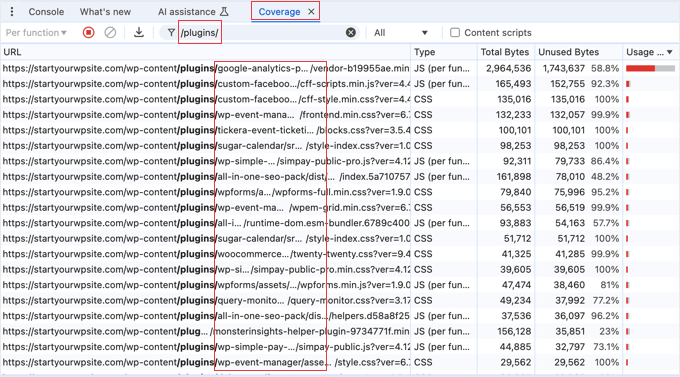The height and width of the screenshot is (377, 680).
Task: Select the Coverage tab
Action: 279,12
